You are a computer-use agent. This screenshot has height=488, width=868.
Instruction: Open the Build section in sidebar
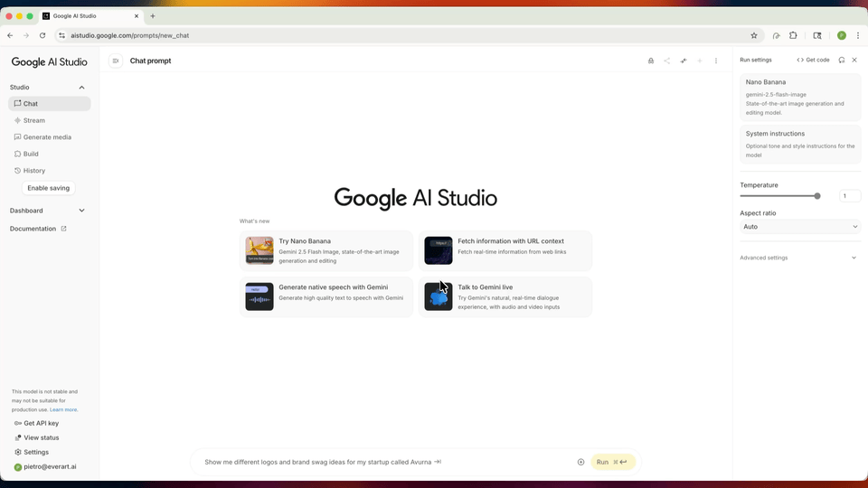pos(49,154)
